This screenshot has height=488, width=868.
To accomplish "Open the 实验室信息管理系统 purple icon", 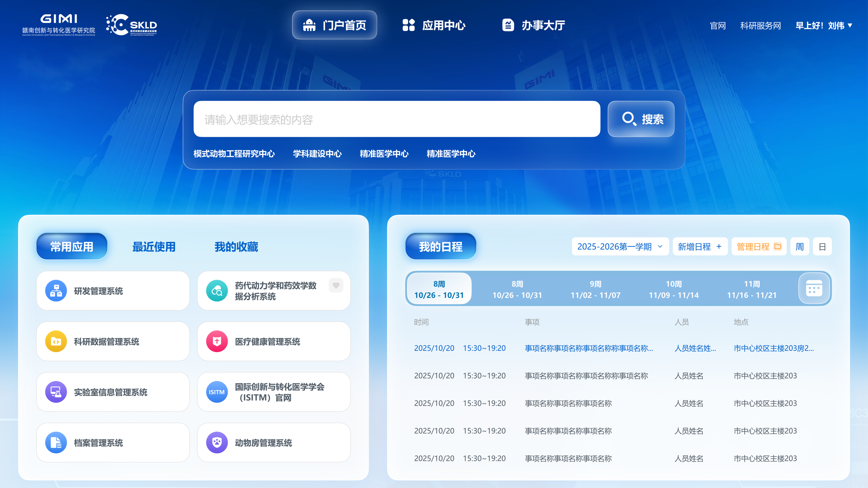I will 56,392.
